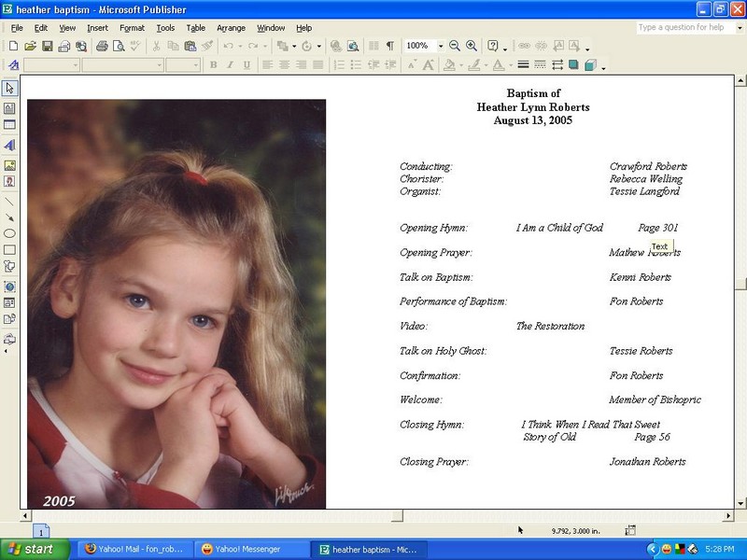Choose the Picture Frame tool
The width and height of the screenshot is (747, 560).
[x=9, y=164]
